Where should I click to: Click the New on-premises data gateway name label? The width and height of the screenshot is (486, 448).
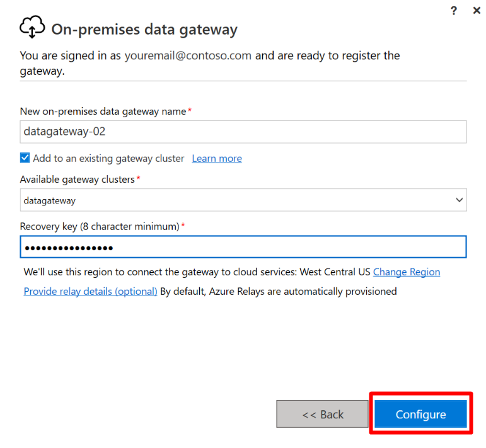tap(103, 112)
